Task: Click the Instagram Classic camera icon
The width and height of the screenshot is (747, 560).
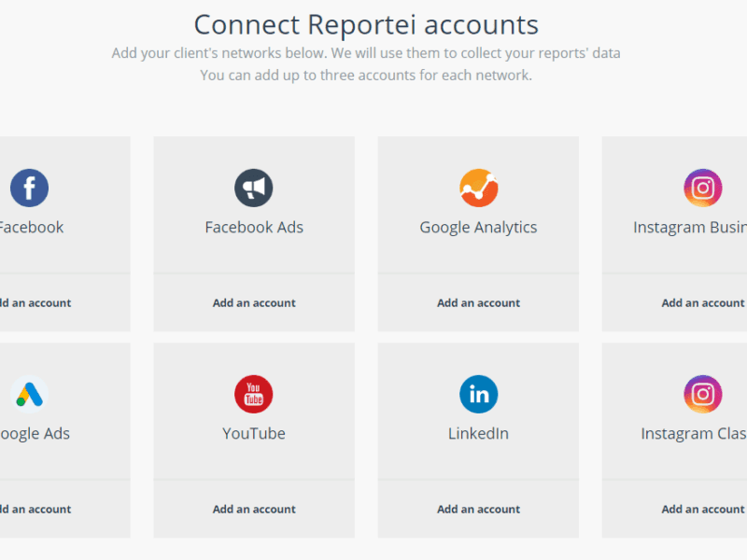Action: [703, 394]
